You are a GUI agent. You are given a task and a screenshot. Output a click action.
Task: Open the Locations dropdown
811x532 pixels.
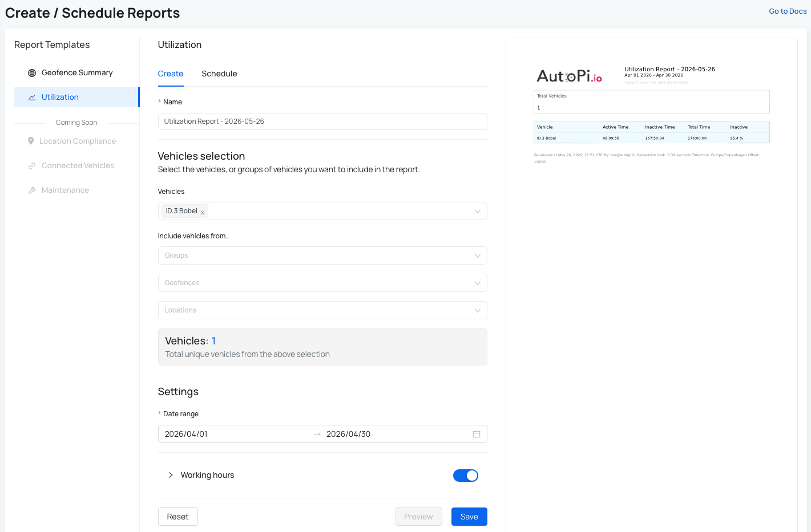pyautogui.click(x=322, y=310)
